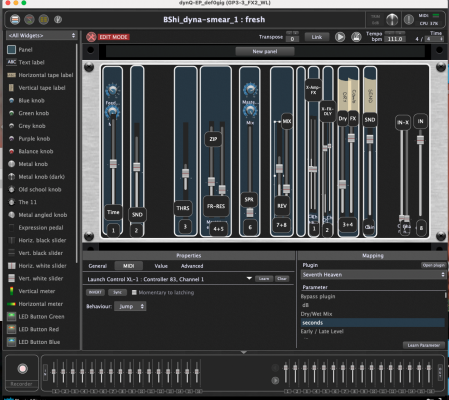
Task: Click the Learn button for MIDI controller
Action: coord(264,278)
